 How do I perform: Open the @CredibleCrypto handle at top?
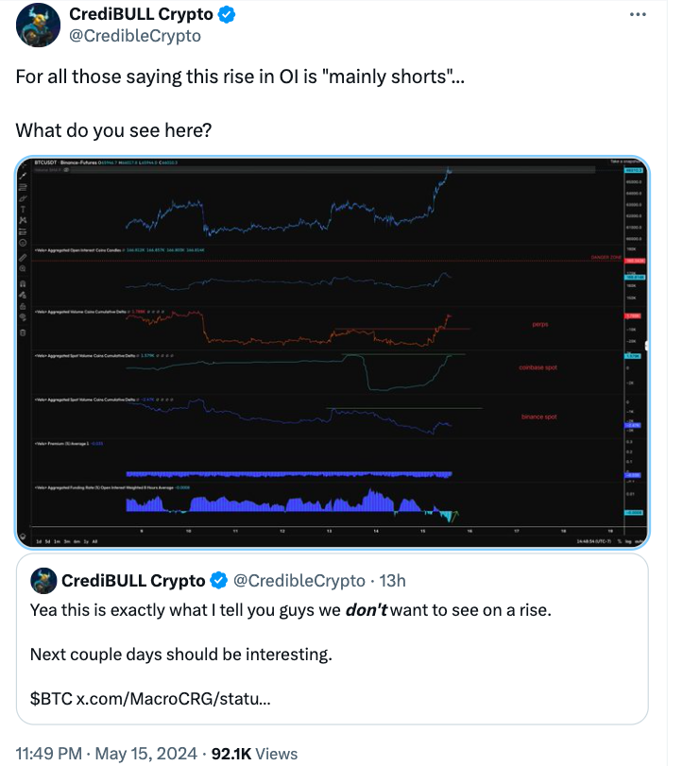135,36
